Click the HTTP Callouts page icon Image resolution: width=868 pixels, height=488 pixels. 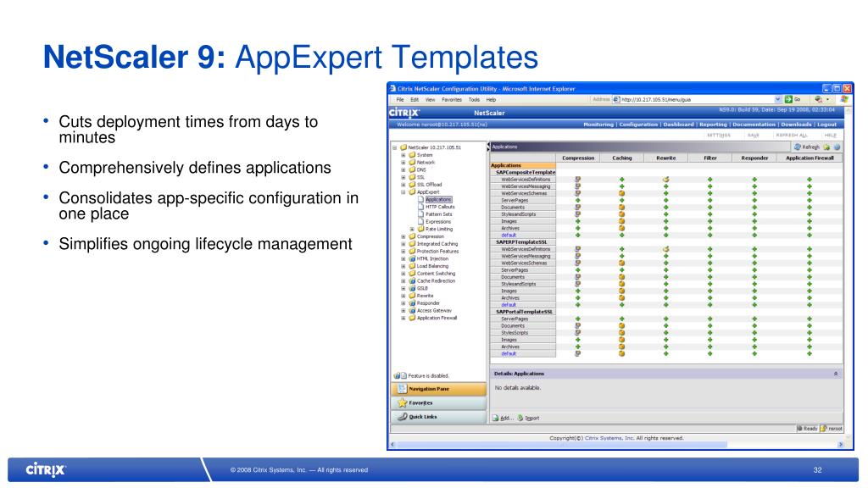coord(420,207)
